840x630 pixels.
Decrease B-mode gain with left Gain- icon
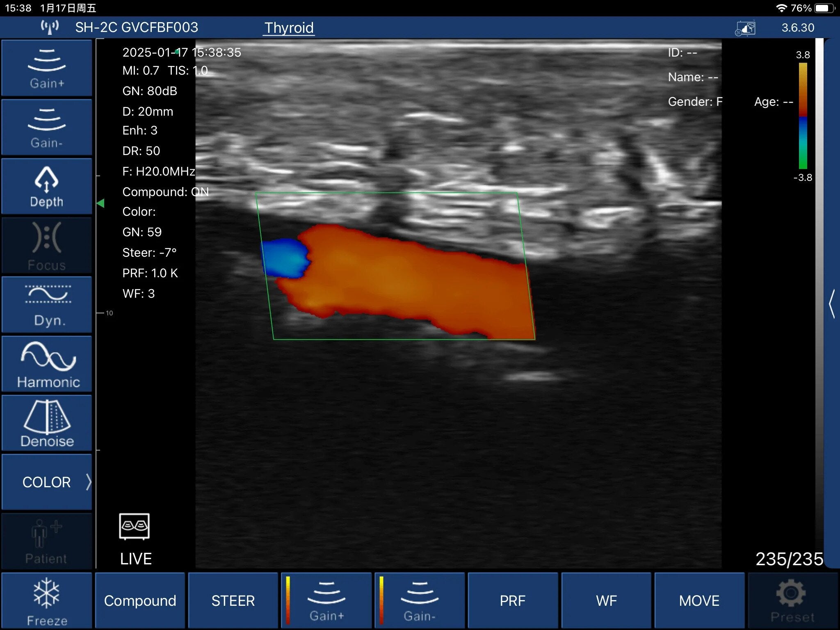tap(47, 128)
